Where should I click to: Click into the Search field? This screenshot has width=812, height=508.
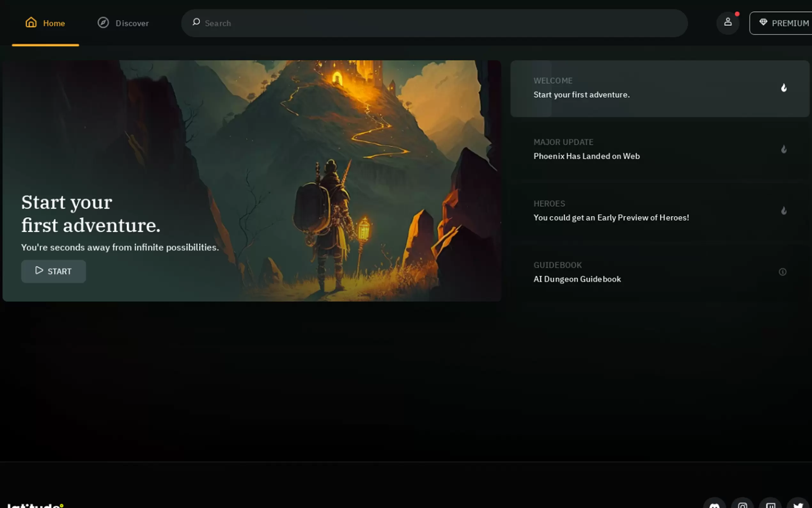click(x=436, y=23)
